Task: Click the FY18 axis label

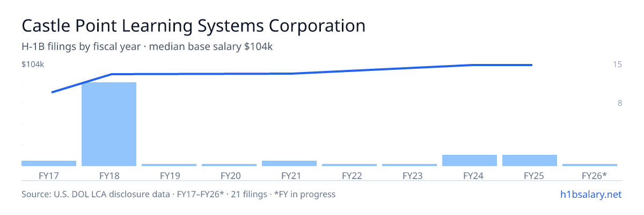Action: (x=109, y=175)
